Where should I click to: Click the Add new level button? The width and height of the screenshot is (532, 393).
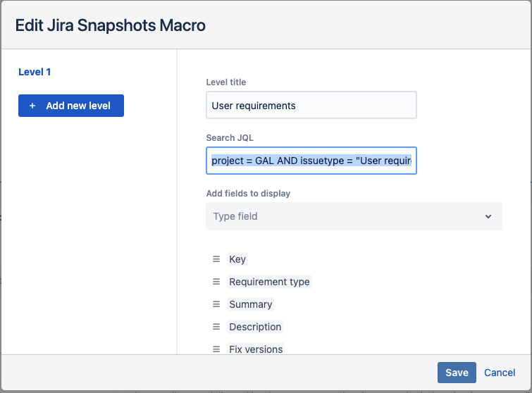(71, 106)
